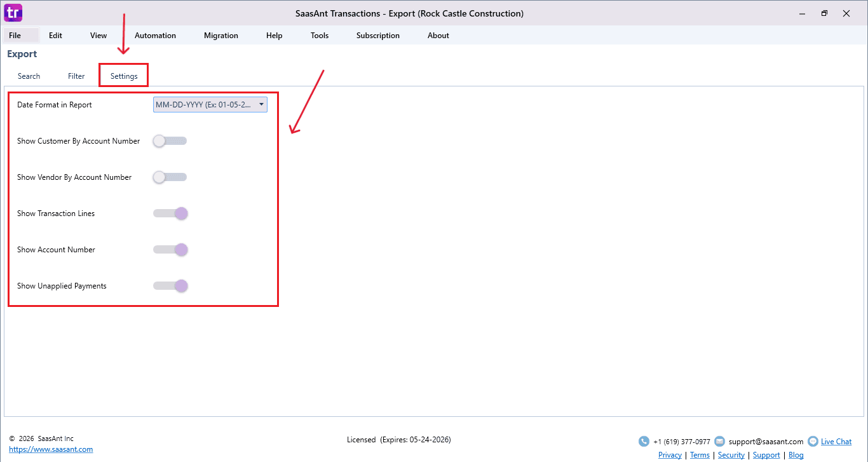Click the Date Format in Report label
The width and height of the screenshot is (868, 462).
click(55, 105)
